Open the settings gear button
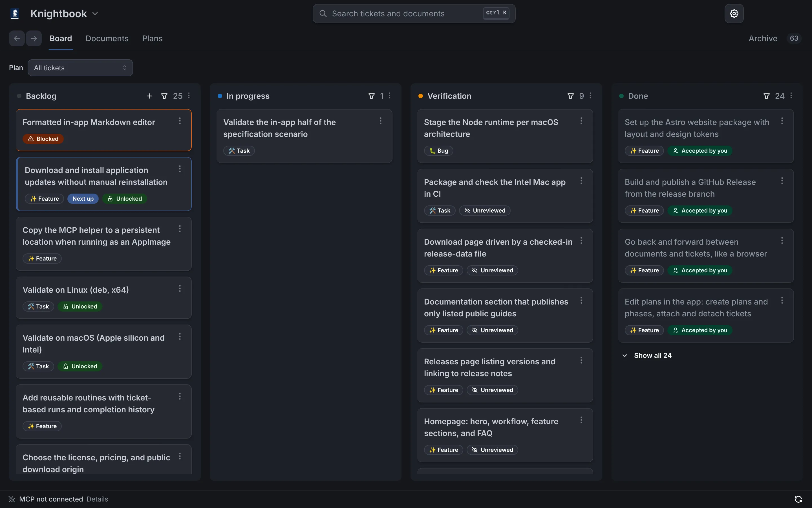The height and width of the screenshot is (508, 812). click(734, 14)
